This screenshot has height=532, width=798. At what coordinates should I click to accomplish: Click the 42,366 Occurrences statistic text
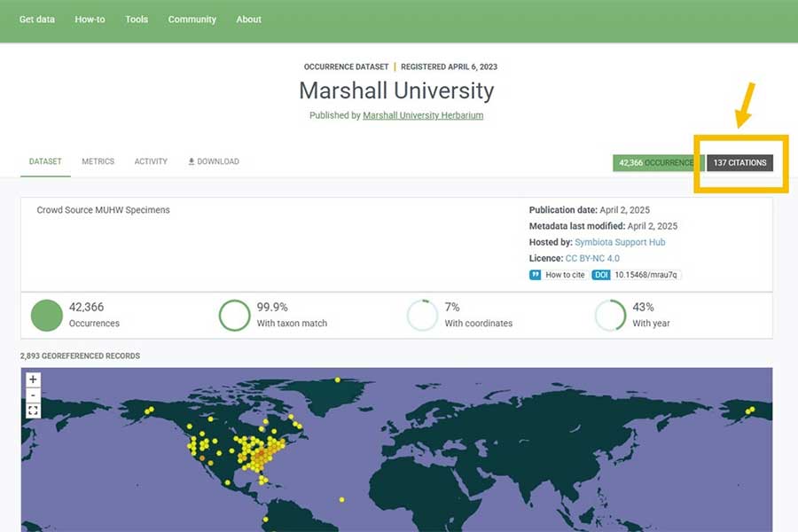pos(94,315)
